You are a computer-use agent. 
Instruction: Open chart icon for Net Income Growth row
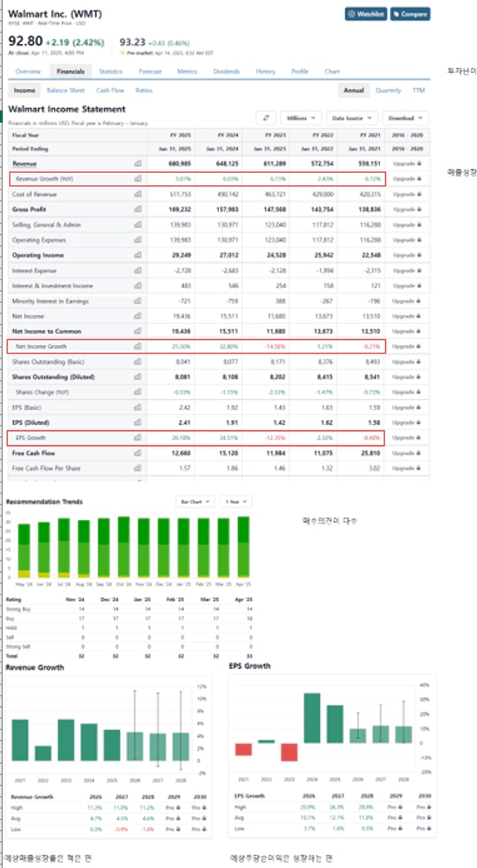tap(137, 346)
